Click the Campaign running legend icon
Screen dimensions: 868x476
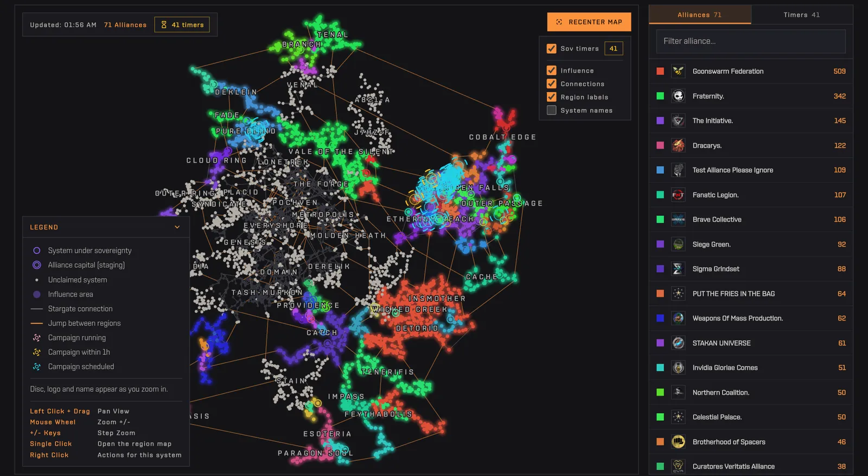click(x=37, y=338)
